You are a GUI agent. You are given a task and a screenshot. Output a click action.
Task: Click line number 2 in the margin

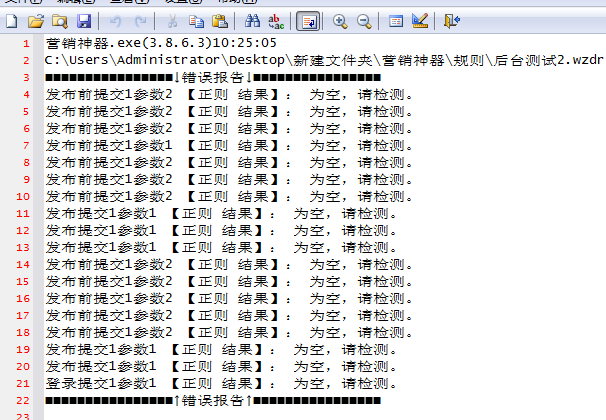click(x=26, y=60)
